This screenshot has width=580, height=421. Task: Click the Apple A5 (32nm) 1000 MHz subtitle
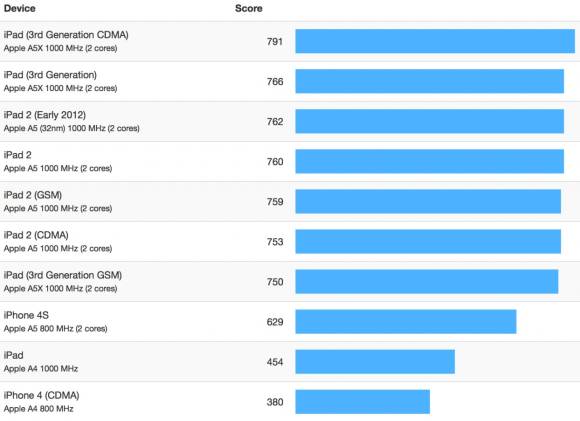coord(71,128)
